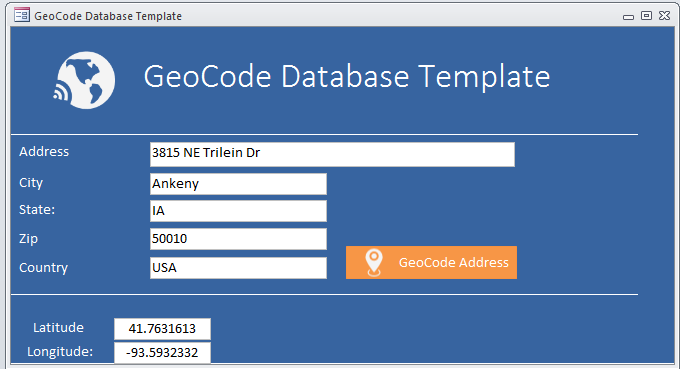Select the Zip field containing 50010

(x=238, y=239)
